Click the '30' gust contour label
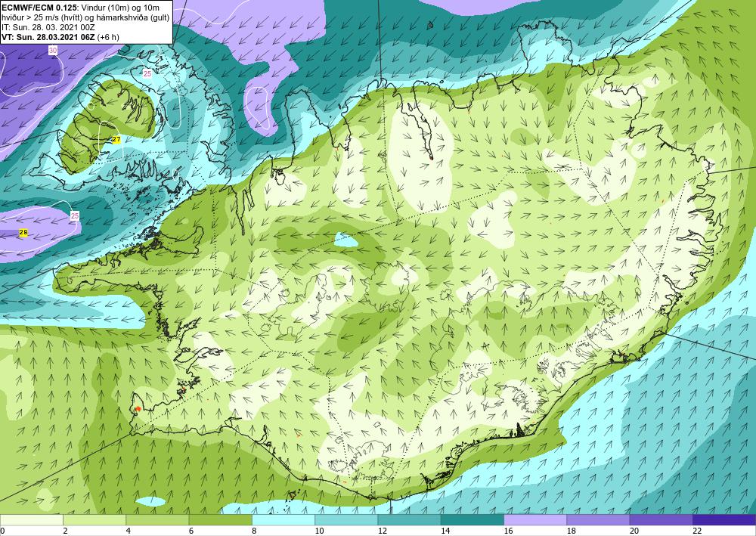 point(53,50)
